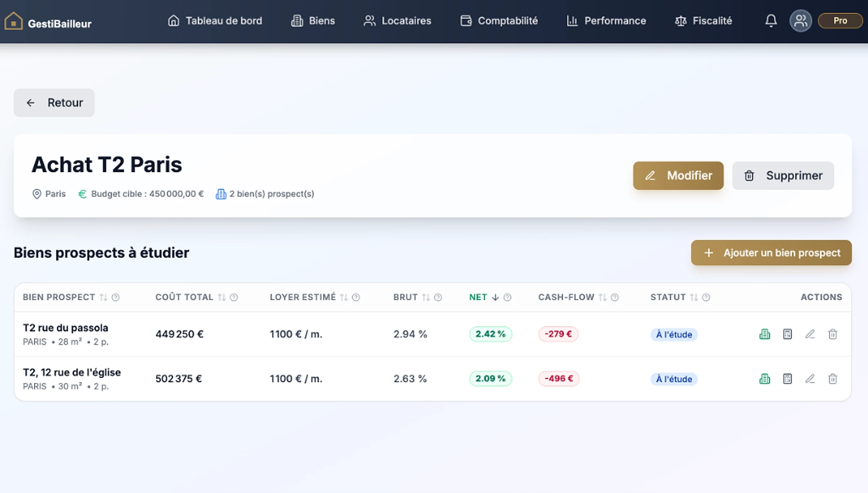Click the Pro badge
868x493 pixels.
pos(840,21)
